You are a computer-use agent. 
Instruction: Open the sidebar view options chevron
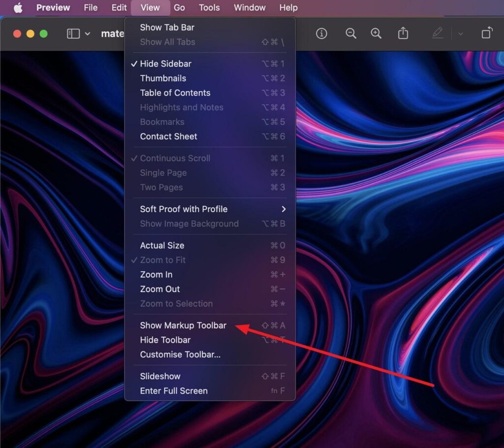pyautogui.click(x=88, y=34)
